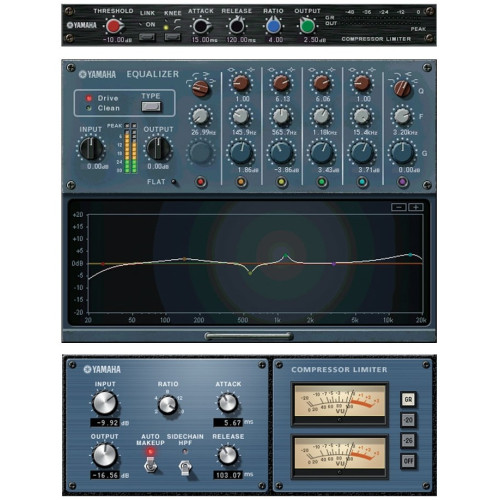This screenshot has height=500, width=500.
Task: Select the OFF meter mode button
Action: 408,461
